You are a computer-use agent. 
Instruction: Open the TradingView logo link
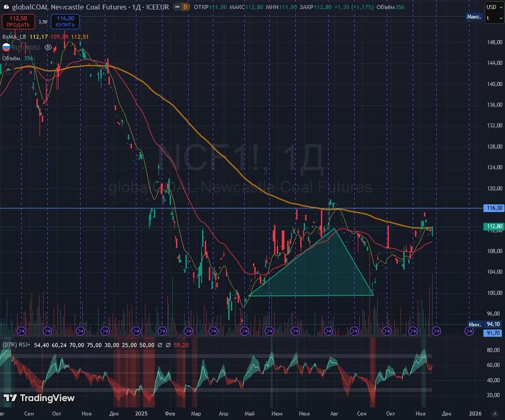point(39,398)
